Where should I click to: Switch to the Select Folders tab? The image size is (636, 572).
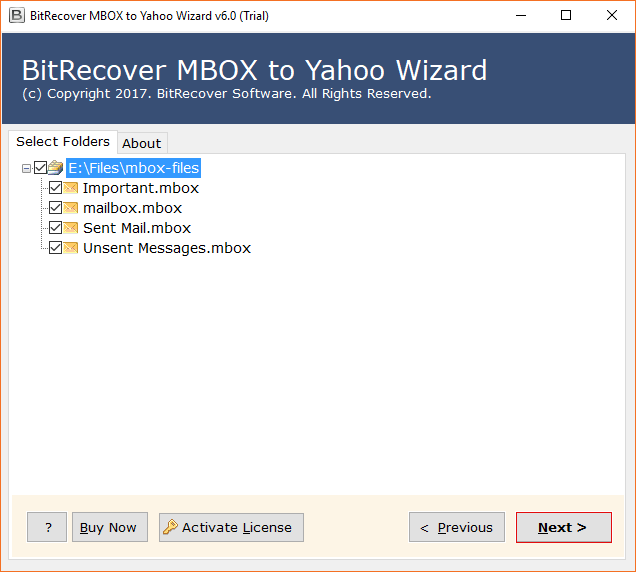[x=63, y=142]
